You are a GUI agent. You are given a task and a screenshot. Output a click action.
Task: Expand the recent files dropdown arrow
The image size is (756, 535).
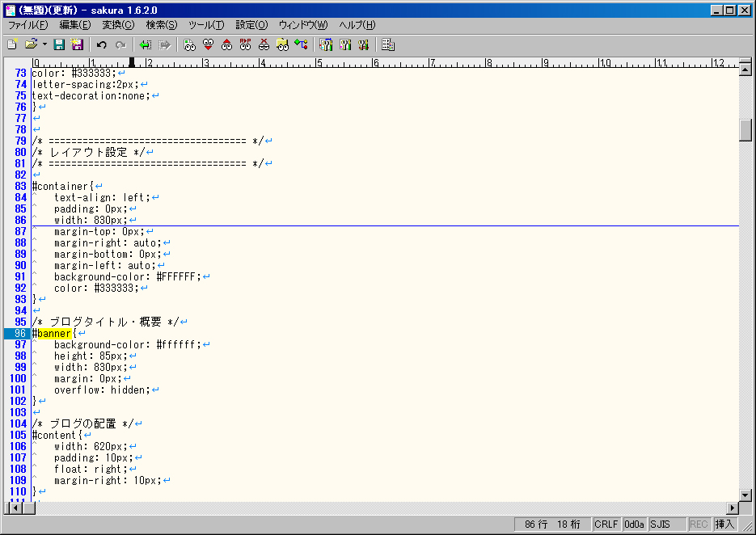44,44
